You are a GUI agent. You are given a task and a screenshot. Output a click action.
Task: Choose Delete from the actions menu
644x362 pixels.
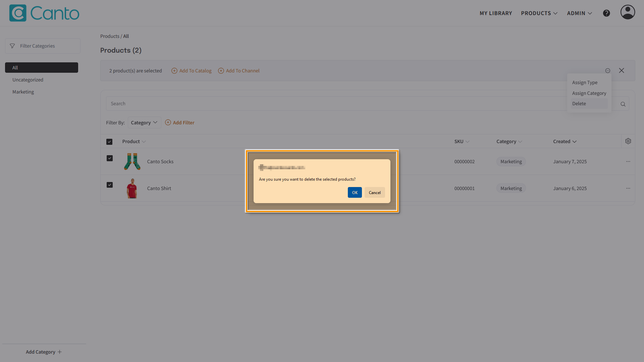coord(589,104)
